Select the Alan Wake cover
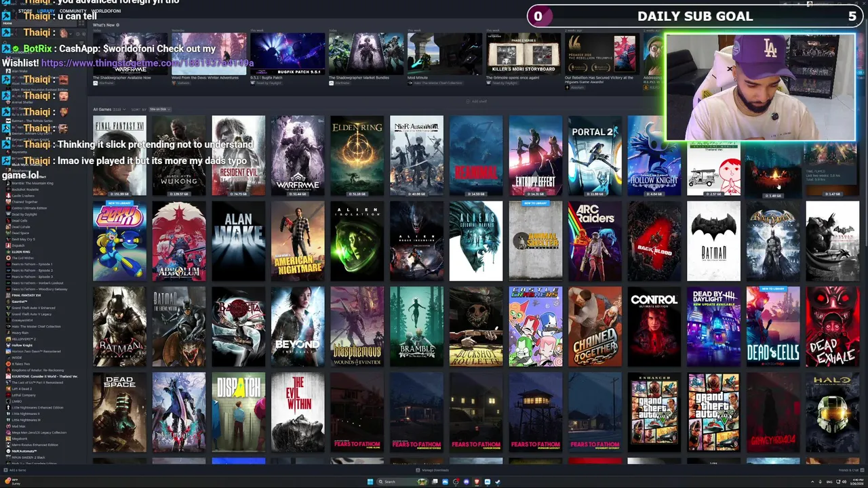This screenshot has width=868, height=488. (238, 241)
